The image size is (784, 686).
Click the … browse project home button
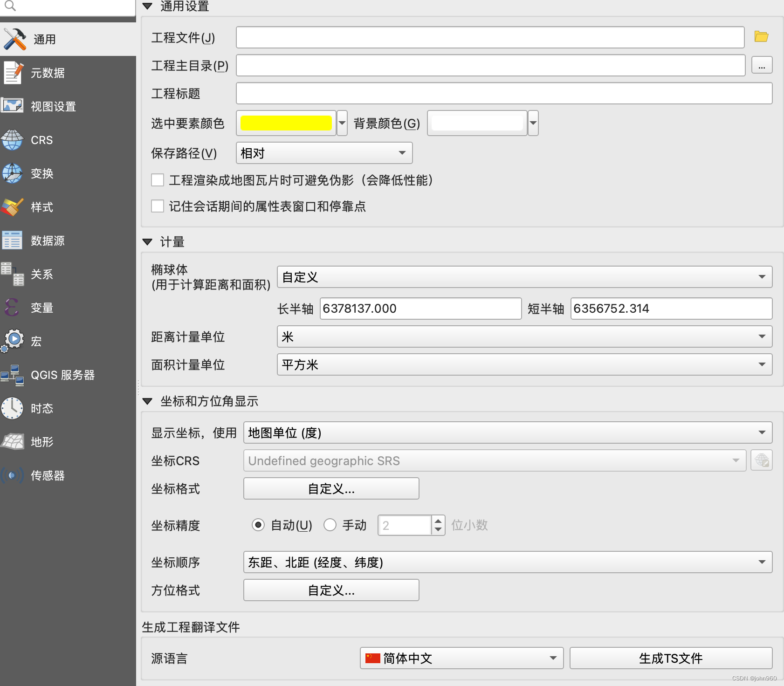(762, 65)
